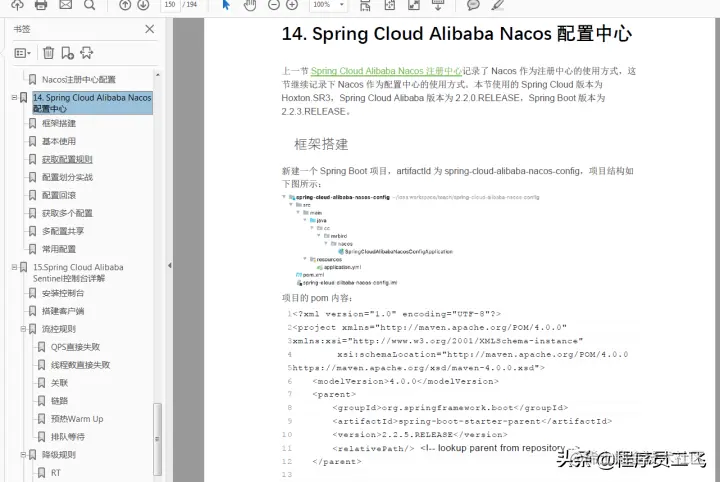Select bookmark 14. Spring Cloud Alibaba Nacos 配置中心
The image size is (720, 482).
click(92, 103)
